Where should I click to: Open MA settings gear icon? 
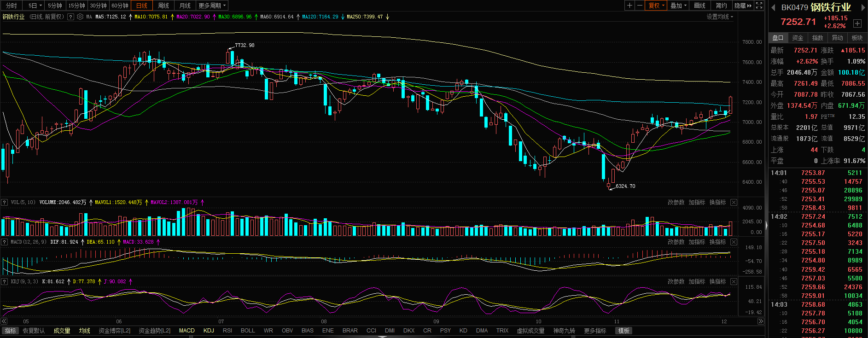tap(80, 17)
